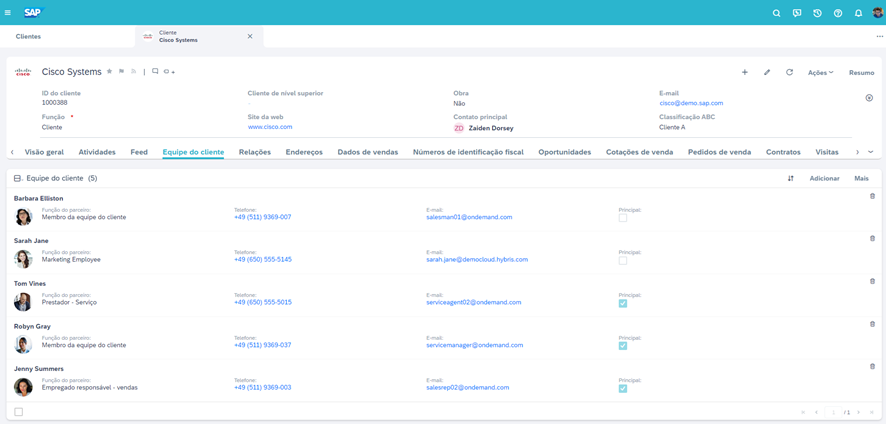The width and height of the screenshot is (886, 424).
Task: Click the plus icon in the client header
Action: click(x=745, y=72)
